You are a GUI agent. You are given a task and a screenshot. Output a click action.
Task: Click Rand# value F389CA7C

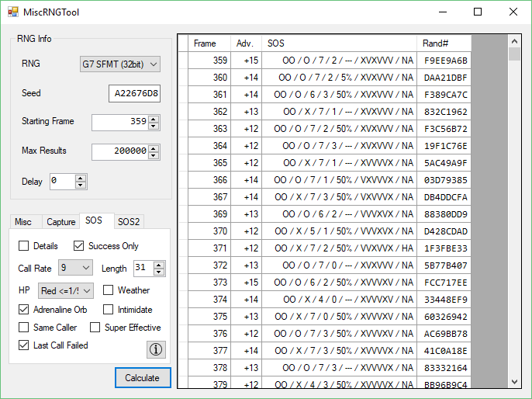tap(444, 95)
